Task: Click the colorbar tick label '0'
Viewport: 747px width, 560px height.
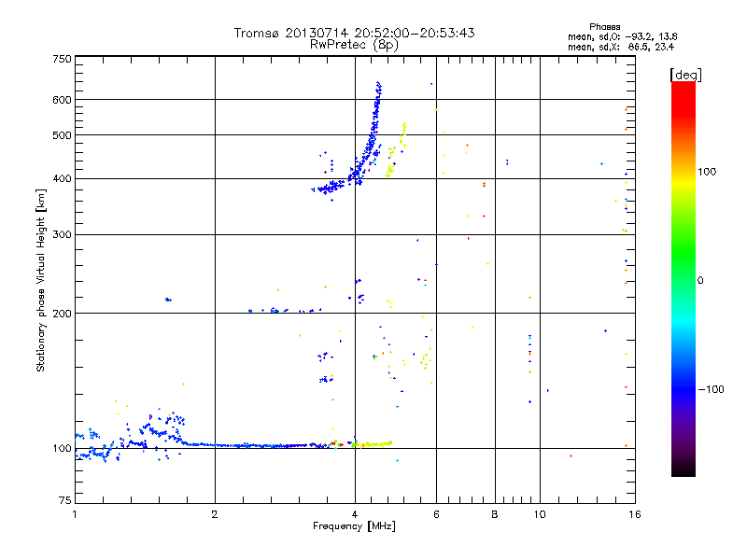Action: (x=700, y=281)
